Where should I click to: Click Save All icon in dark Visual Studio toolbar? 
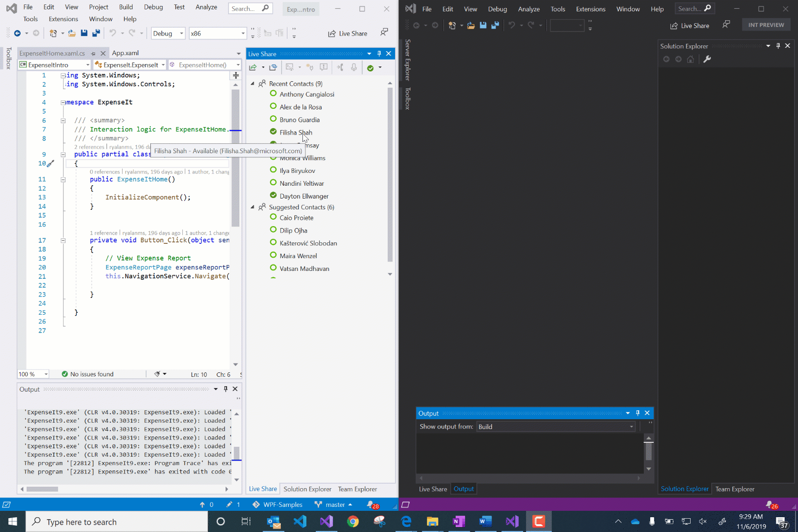pos(495,25)
